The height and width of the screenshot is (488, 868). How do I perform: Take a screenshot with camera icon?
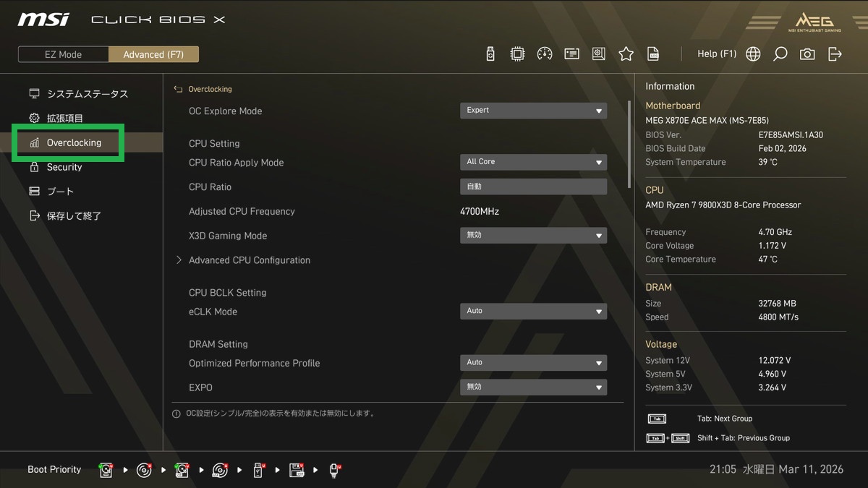click(x=807, y=54)
